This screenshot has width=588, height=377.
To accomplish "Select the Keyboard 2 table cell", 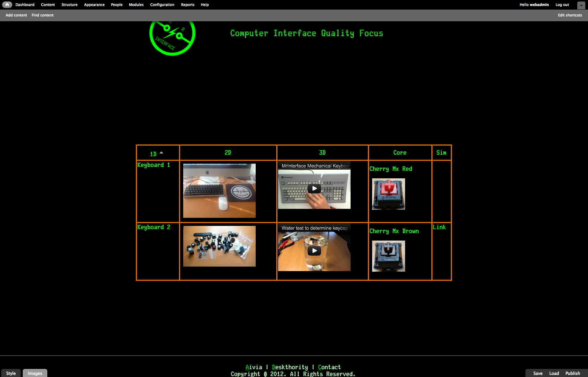I will click(x=153, y=227).
